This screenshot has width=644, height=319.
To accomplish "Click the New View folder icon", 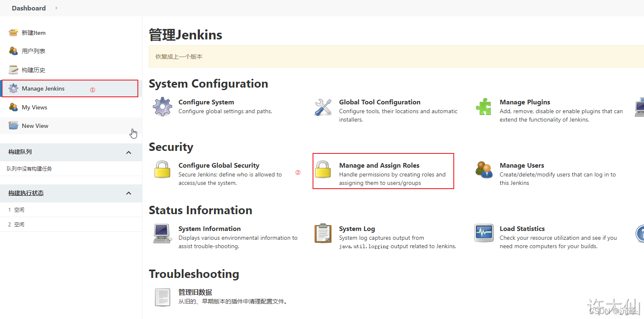I will tap(13, 126).
